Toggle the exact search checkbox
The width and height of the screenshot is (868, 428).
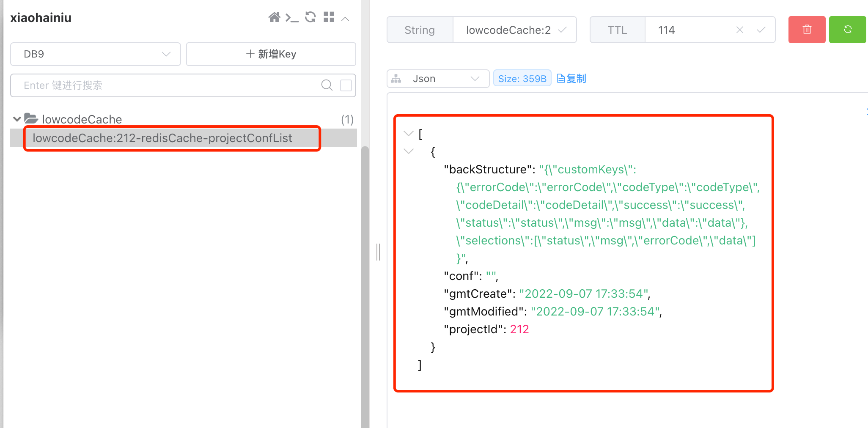coord(346,85)
